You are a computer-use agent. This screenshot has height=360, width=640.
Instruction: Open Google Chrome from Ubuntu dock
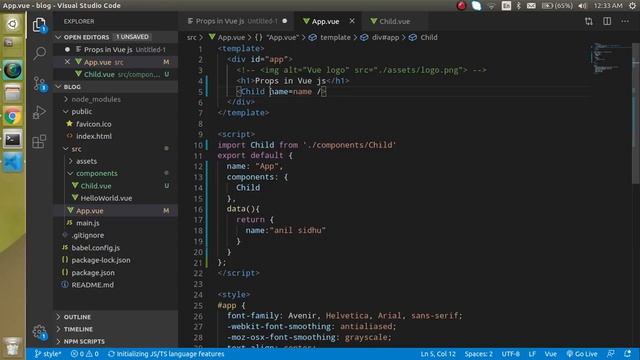(13, 117)
